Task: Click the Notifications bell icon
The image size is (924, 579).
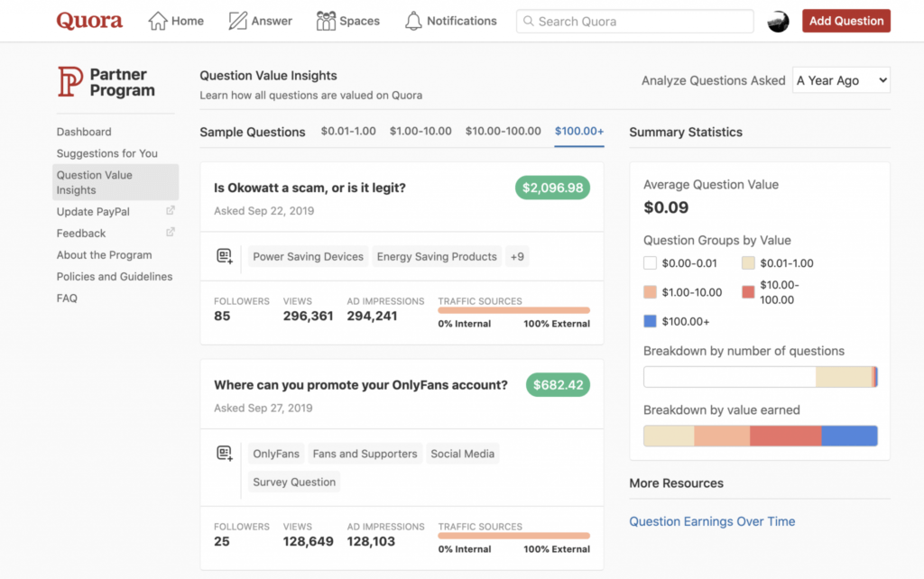Action: coord(413,21)
